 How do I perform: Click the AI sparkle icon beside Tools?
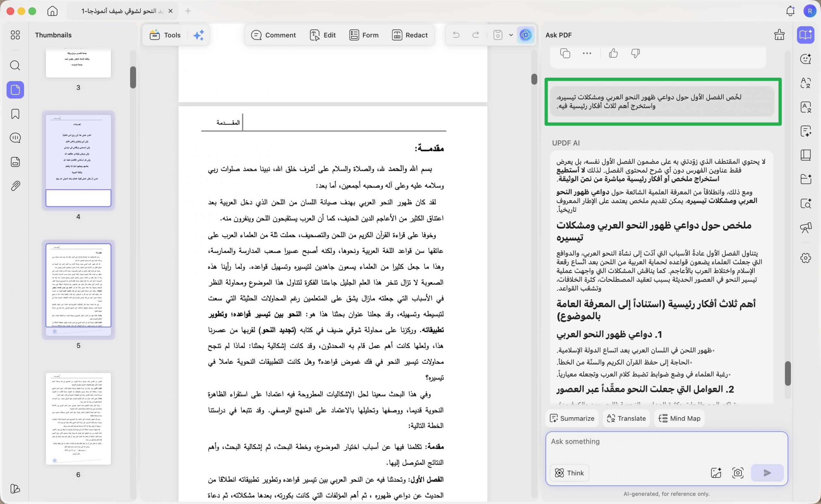pos(199,35)
